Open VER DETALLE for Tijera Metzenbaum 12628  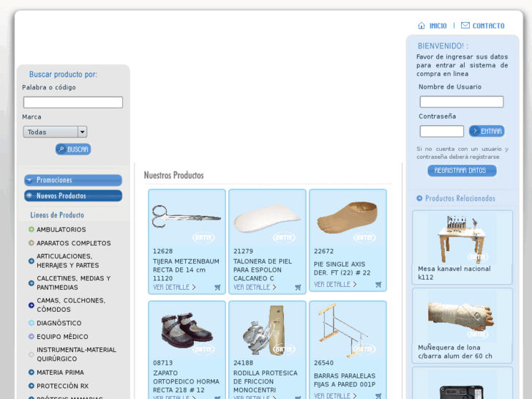click(x=174, y=287)
